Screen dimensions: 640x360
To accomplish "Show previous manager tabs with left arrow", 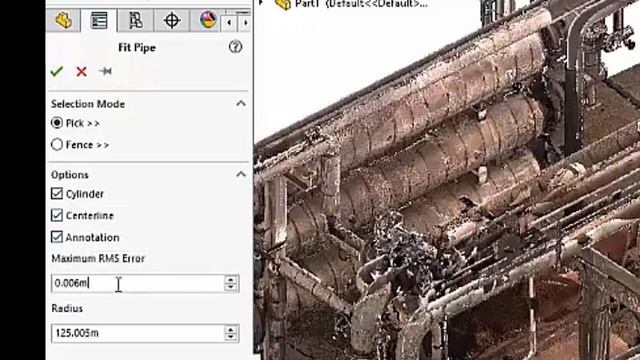I will coord(229,23).
